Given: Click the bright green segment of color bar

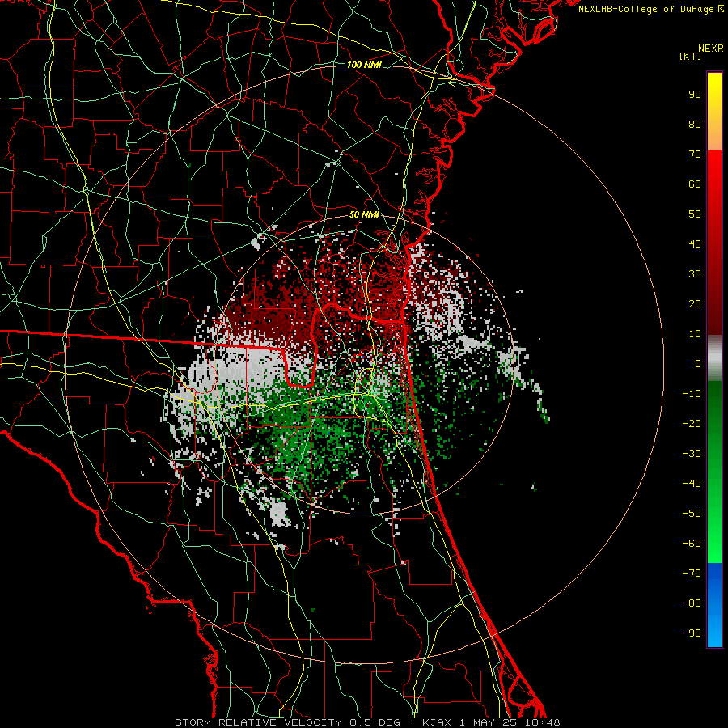Looking at the screenshot, I should click(714, 472).
